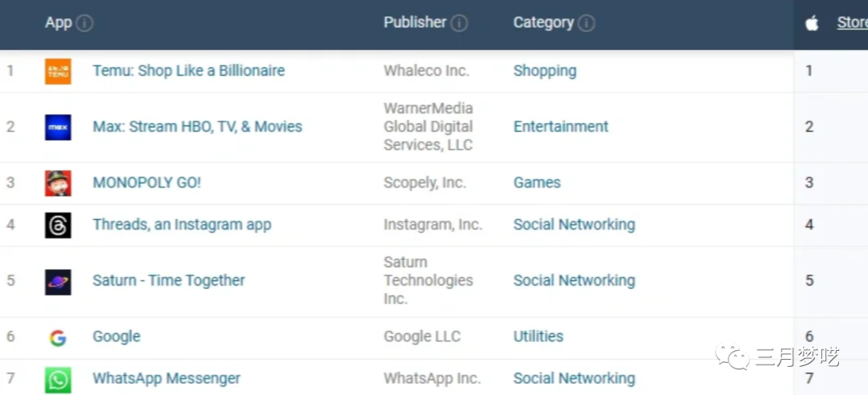
Task: Click the Threads app icon
Action: (58, 225)
